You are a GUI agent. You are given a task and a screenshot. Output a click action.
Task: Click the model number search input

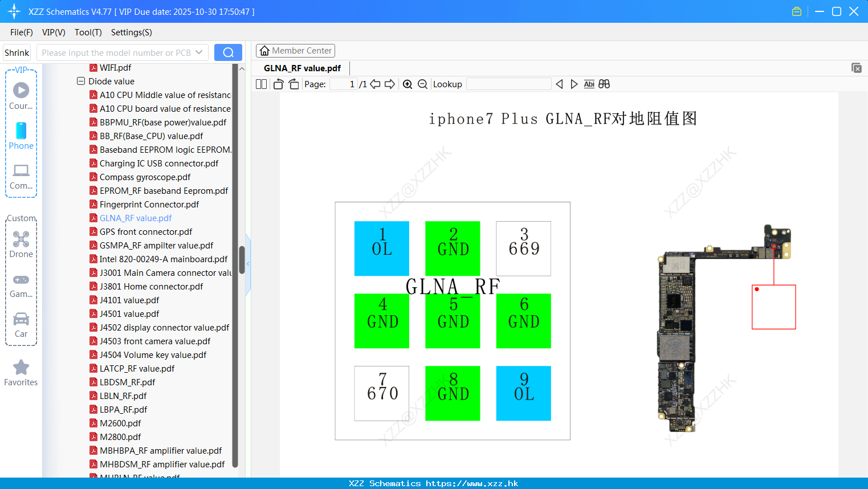coord(116,52)
